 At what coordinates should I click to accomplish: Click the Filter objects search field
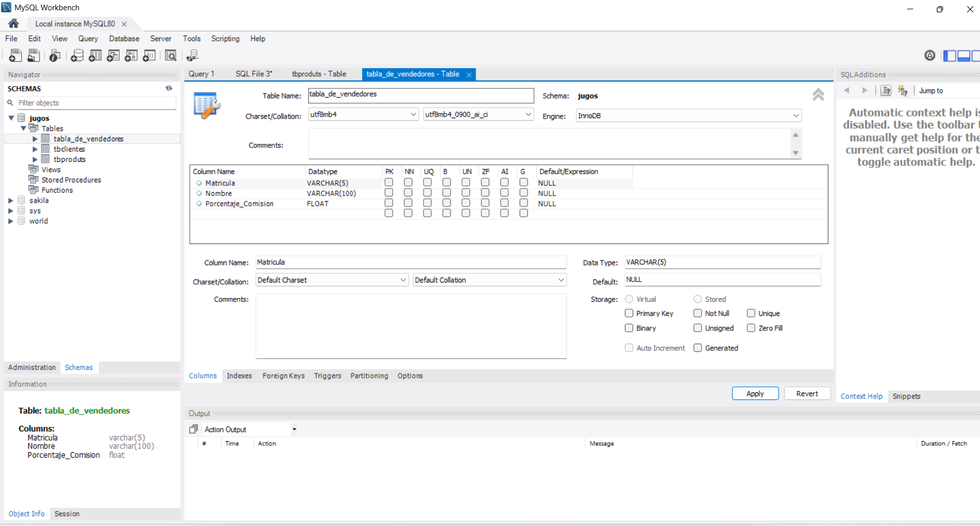coord(97,103)
